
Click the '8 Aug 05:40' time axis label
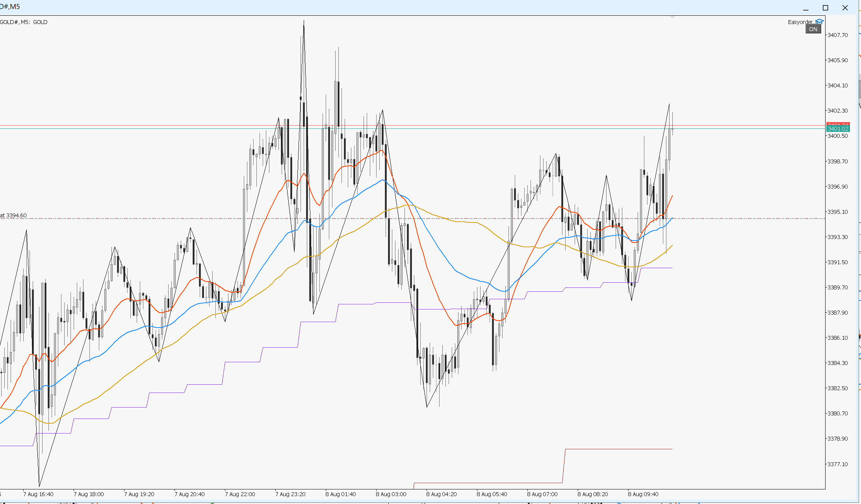[492, 494]
